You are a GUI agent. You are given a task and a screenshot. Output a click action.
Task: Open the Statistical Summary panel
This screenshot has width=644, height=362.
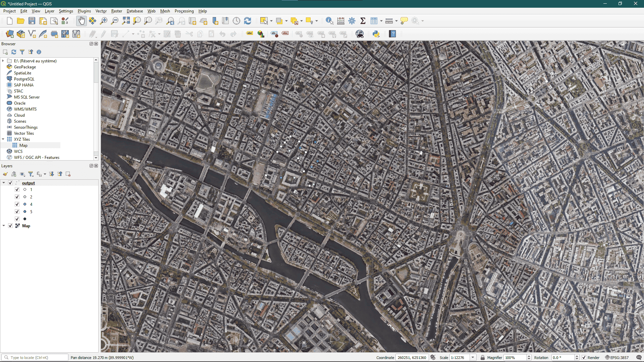pyautogui.click(x=363, y=20)
